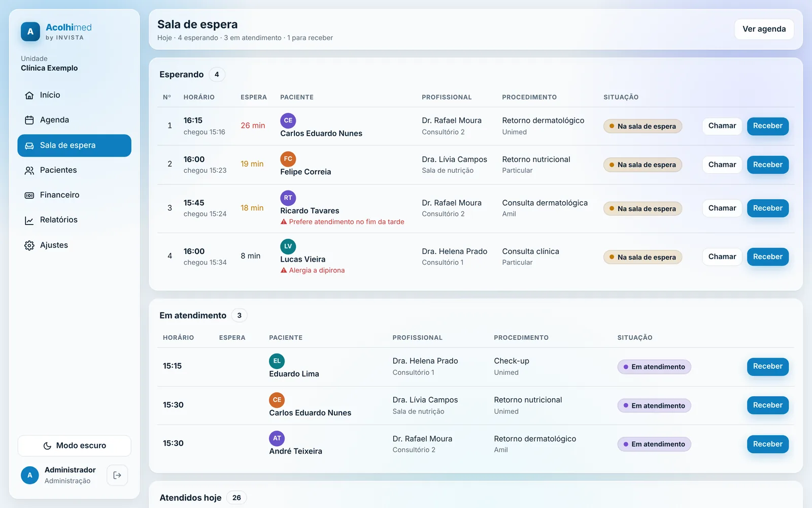Click the alert icon beside Alergia a dipirona
The height and width of the screenshot is (508, 812).
click(284, 270)
